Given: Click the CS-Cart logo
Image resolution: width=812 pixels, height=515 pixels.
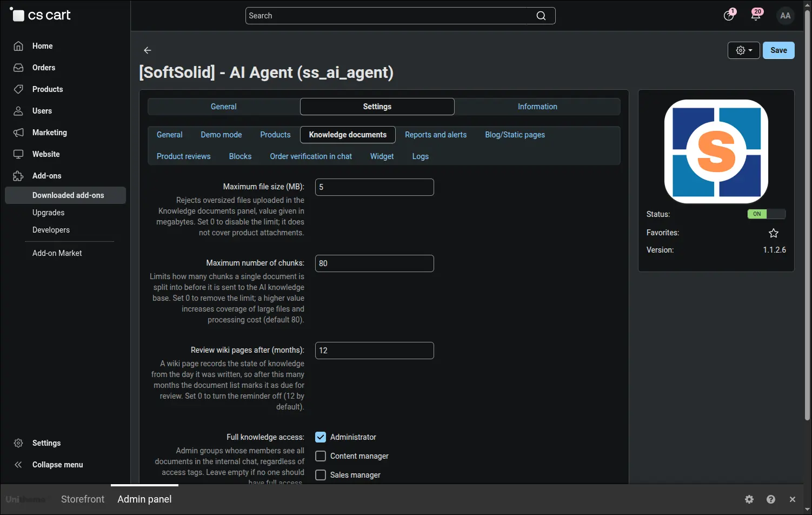Looking at the screenshot, I should point(41,15).
